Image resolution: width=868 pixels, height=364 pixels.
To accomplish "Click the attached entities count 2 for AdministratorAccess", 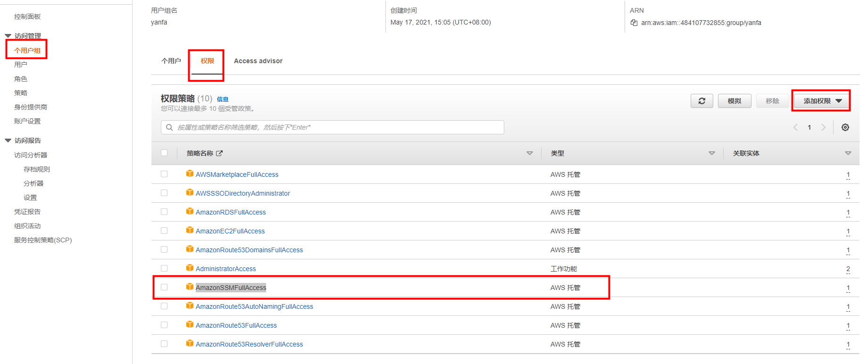I will click(848, 269).
